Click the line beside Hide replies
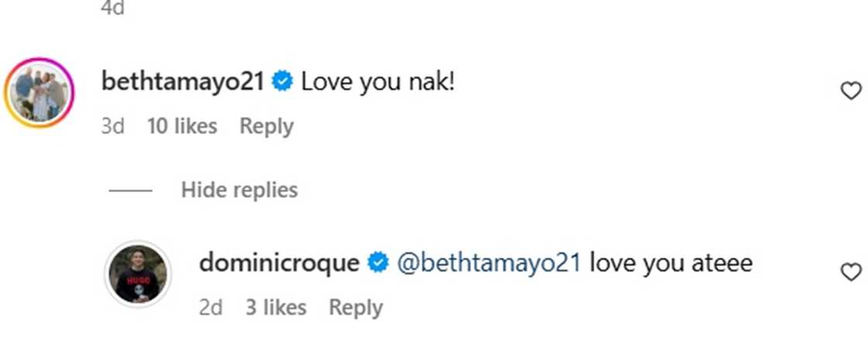 [129, 190]
